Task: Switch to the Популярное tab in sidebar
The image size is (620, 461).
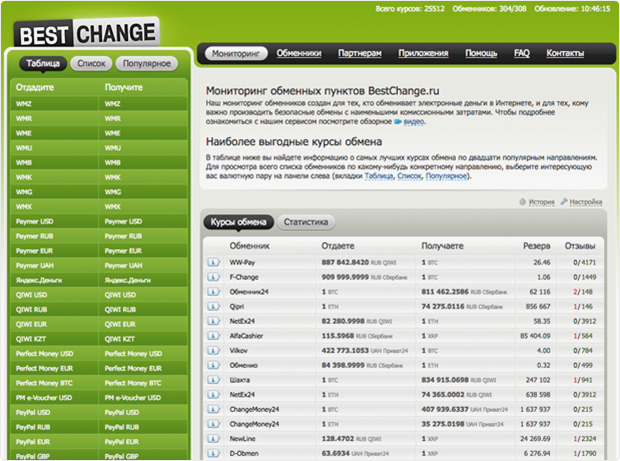Action: (x=147, y=64)
